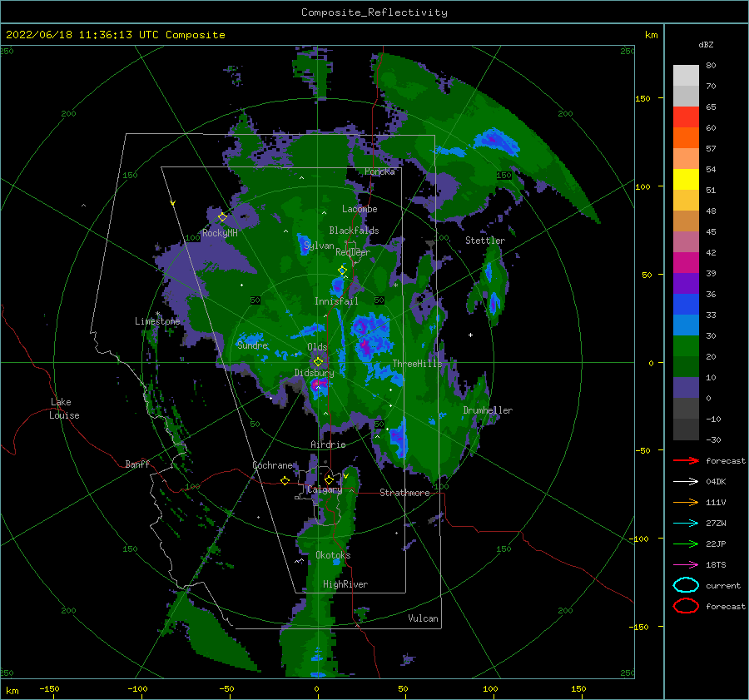Click the purple 36-39 dBZ color swatch
The height and width of the screenshot is (700, 749).
click(686, 284)
